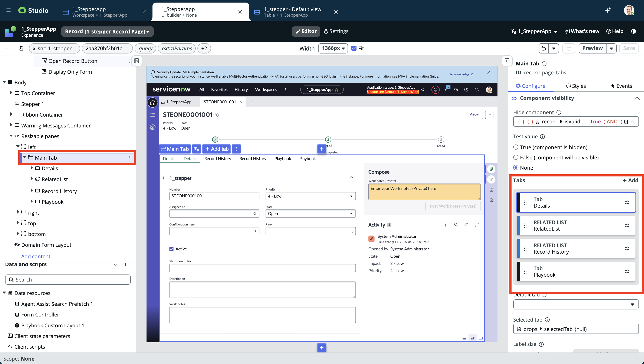This screenshot has height=364, width=644.
Task: Click the AI sparkle icon in top bar
Action: point(608,10)
